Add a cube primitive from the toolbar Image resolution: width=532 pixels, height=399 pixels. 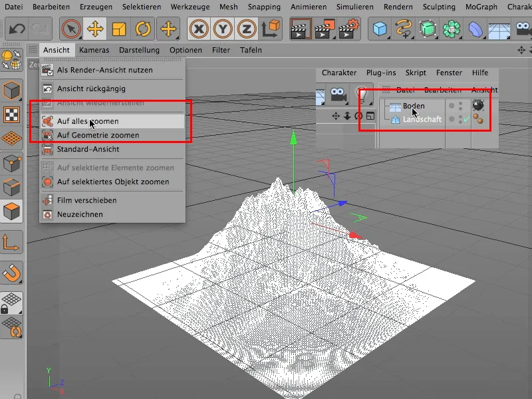point(380,29)
